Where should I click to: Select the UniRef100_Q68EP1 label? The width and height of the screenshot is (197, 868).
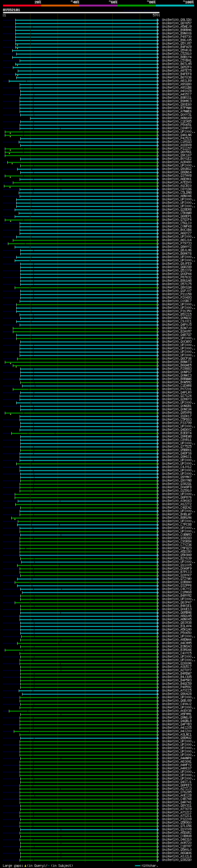[176, 216]
